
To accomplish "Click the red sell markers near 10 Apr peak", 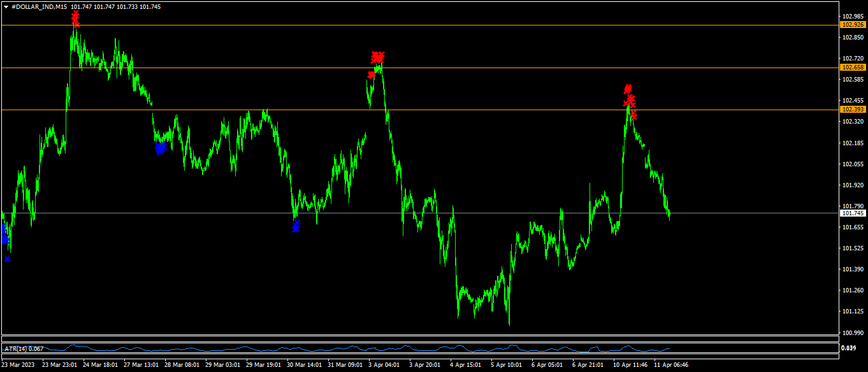I will 630,101.
